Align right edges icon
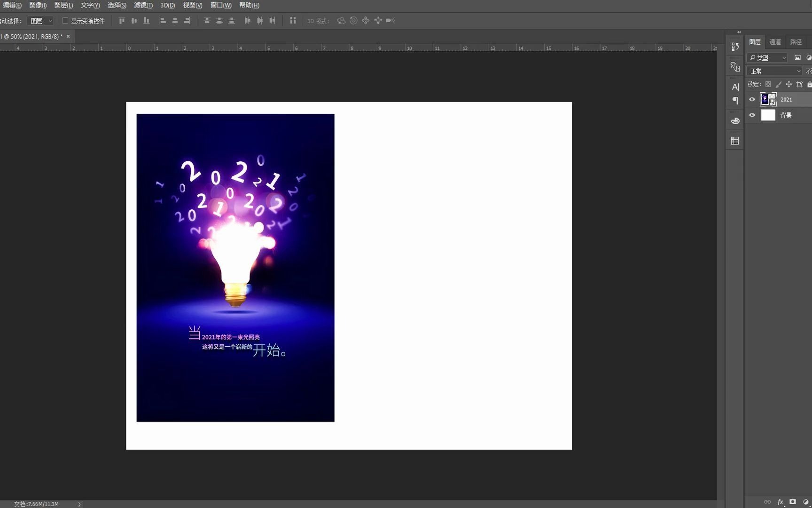The height and width of the screenshot is (508, 812). pos(187,21)
